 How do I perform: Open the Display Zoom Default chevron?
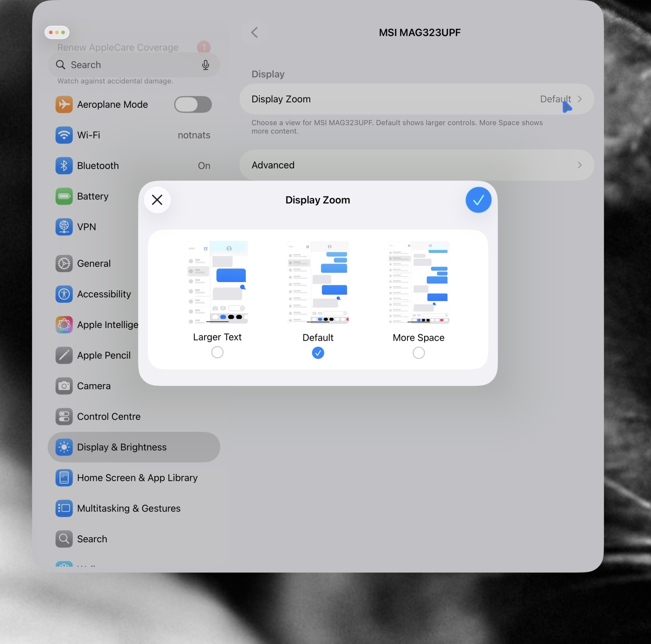tap(579, 99)
